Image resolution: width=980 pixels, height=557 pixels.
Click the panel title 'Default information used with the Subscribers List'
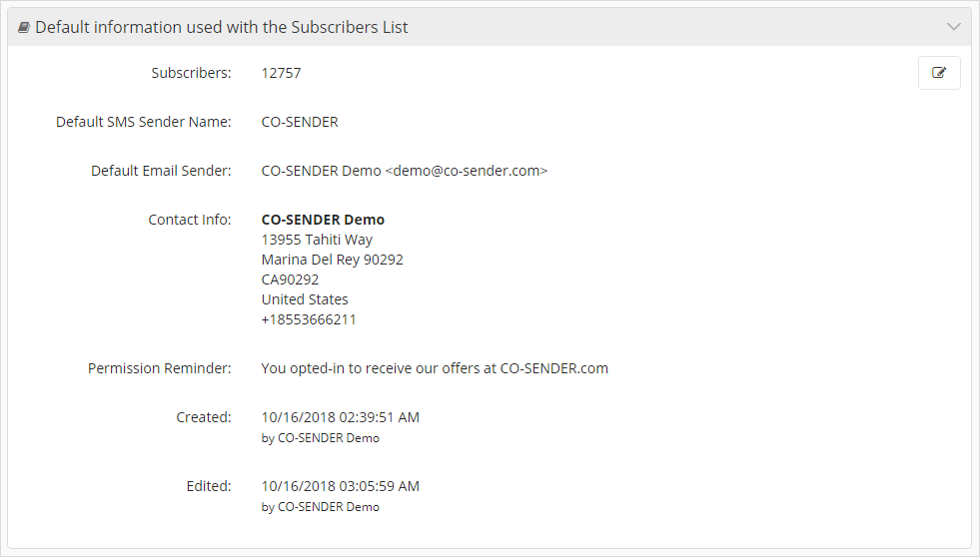click(221, 28)
